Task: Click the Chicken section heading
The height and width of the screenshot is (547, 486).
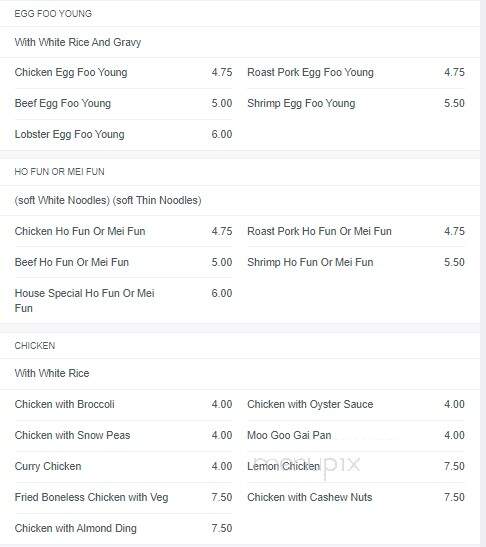Action: 35,346
